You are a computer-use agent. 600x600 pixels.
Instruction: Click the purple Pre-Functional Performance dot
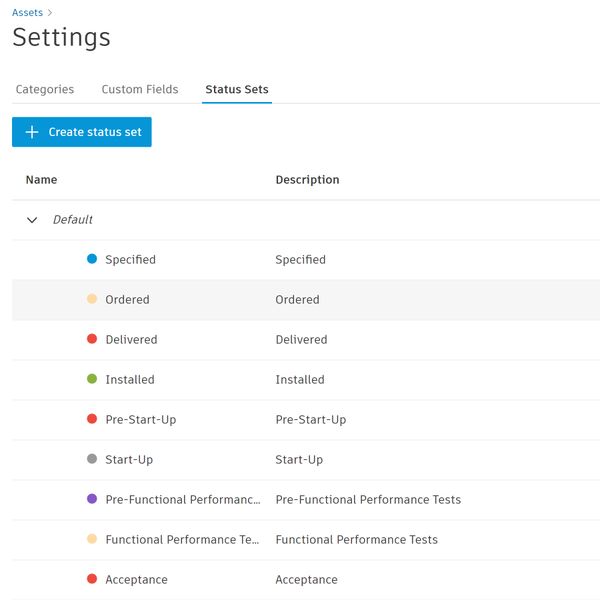(x=92, y=499)
